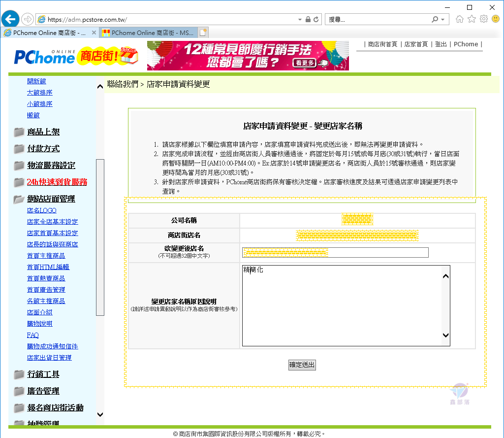Screen dimensions: 504x438
Task: Click the FAQ sidebar link
Action: [x=33, y=335]
